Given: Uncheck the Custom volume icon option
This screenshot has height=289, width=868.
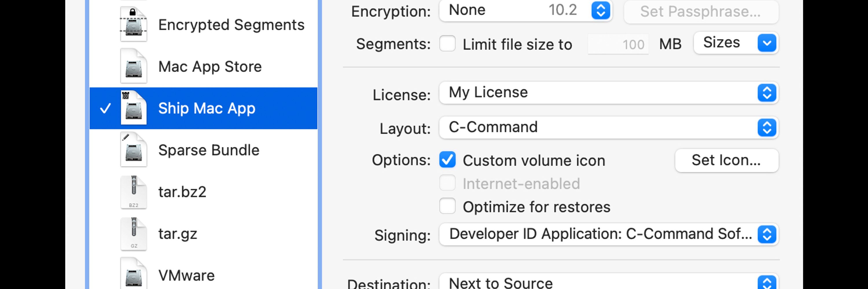Looking at the screenshot, I should (447, 160).
